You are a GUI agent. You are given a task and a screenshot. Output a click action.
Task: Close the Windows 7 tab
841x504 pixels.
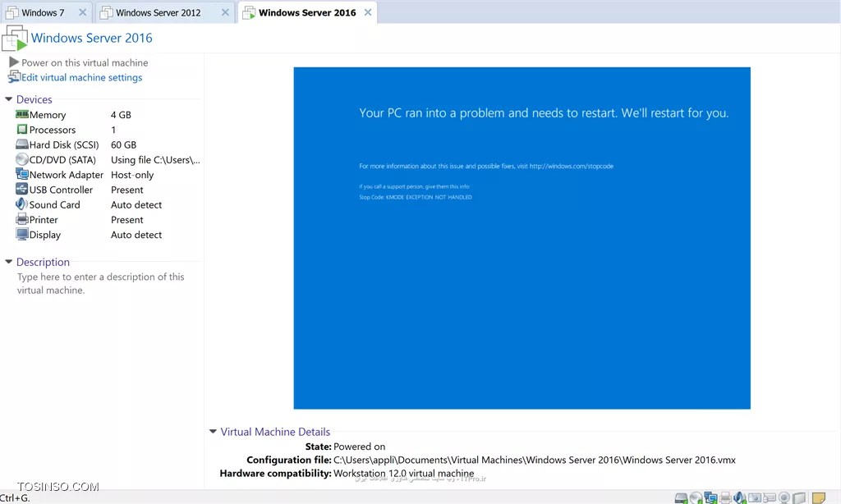point(83,12)
